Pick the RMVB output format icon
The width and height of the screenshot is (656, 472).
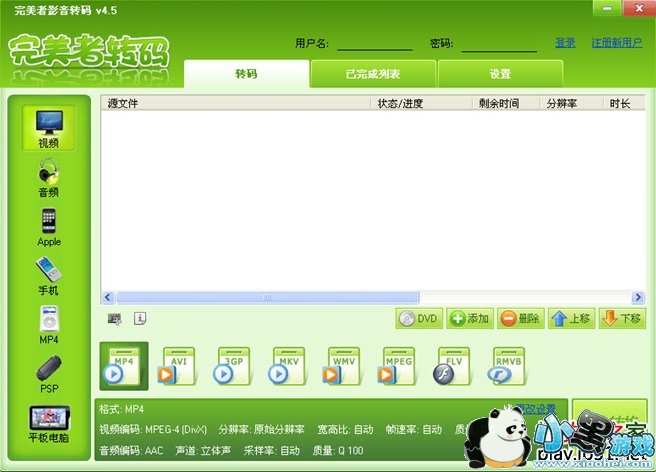pyautogui.click(x=507, y=366)
